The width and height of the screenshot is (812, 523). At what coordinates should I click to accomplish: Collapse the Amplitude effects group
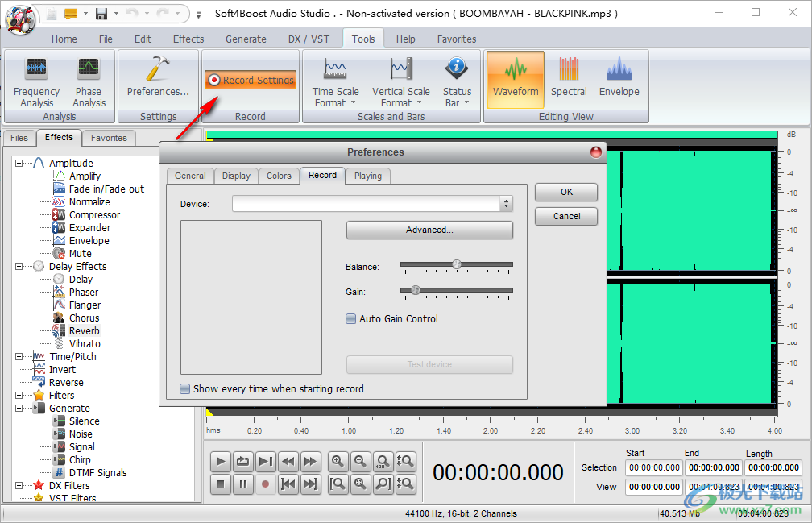click(19, 164)
